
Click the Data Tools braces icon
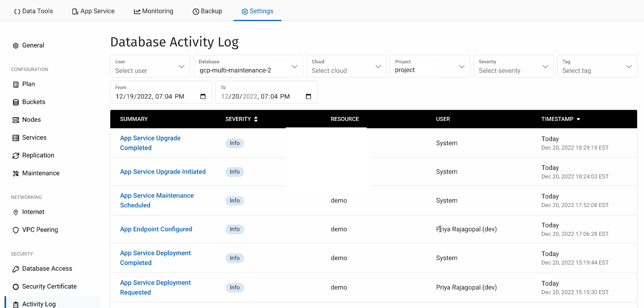coord(17,12)
